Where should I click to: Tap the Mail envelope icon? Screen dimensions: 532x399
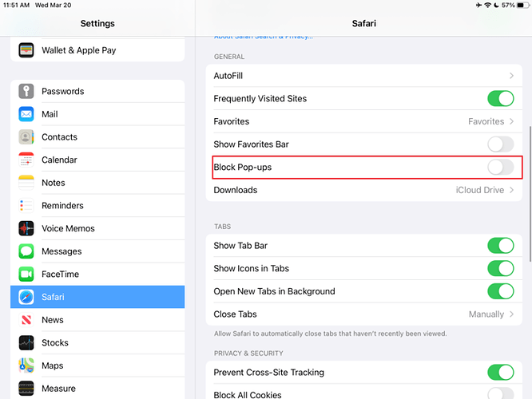click(x=26, y=114)
